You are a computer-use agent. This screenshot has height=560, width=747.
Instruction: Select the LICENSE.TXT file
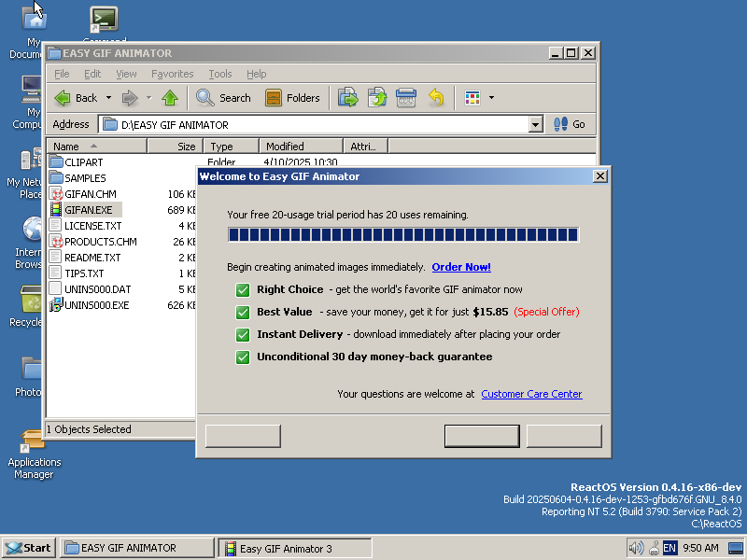pos(86,226)
